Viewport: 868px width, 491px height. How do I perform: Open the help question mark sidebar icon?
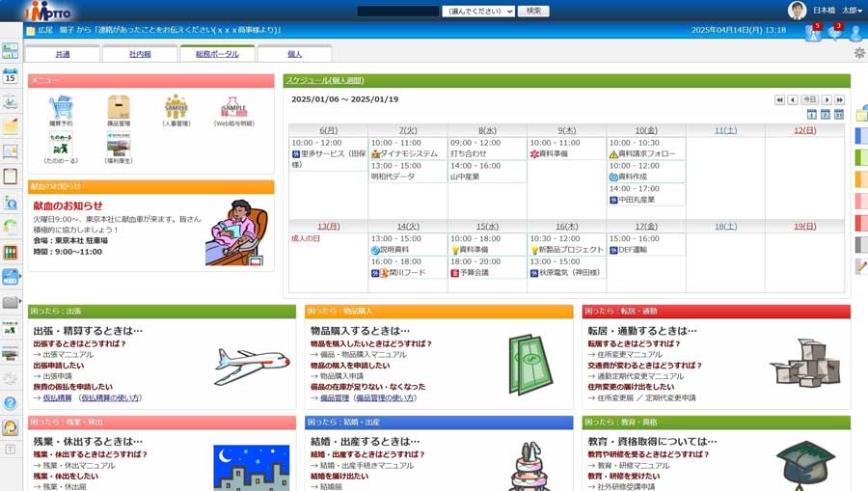[11, 403]
